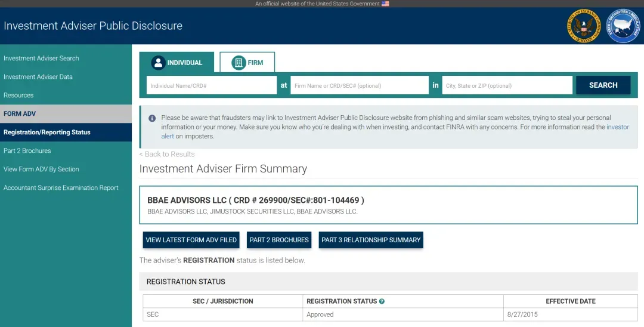This screenshot has width=644, height=327.
Task: Click the PART 2 BROCHURES button
Action: [x=279, y=240]
